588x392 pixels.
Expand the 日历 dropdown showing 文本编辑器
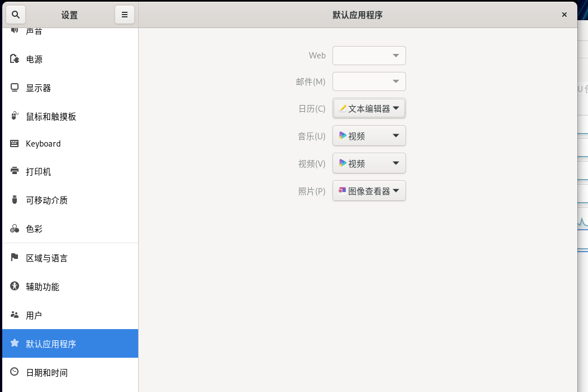point(369,108)
